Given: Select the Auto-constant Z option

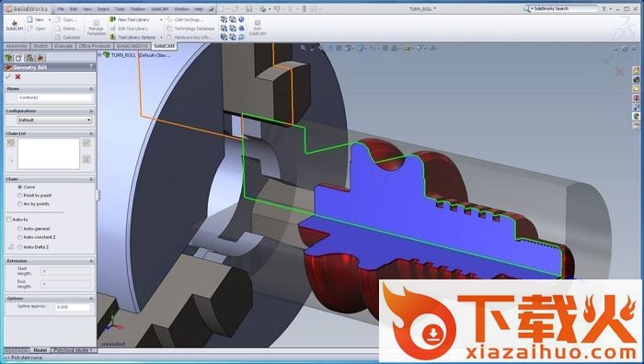Looking at the screenshot, I should click(x=19, y=237).
